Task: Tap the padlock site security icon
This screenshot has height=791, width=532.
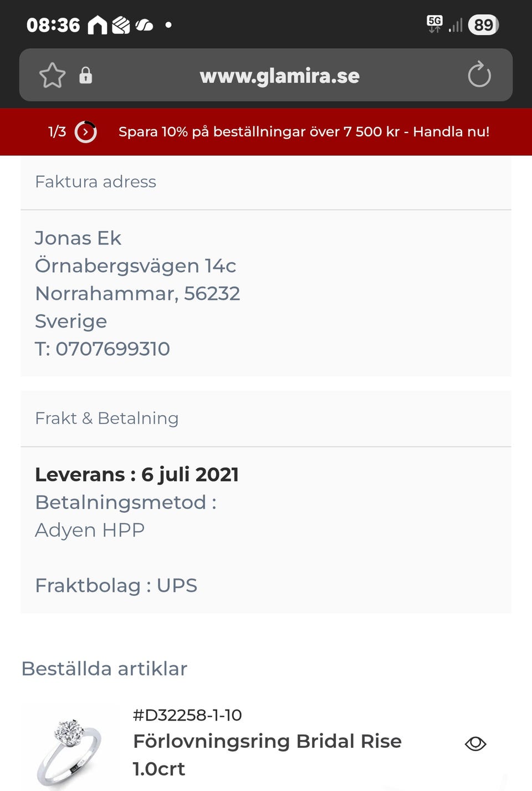Action: 85,75
